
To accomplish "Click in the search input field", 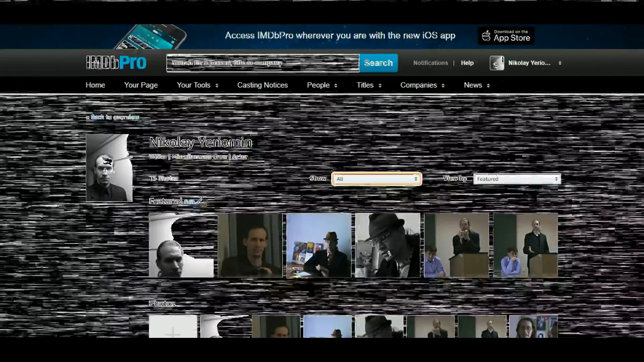I will [263, 63].
